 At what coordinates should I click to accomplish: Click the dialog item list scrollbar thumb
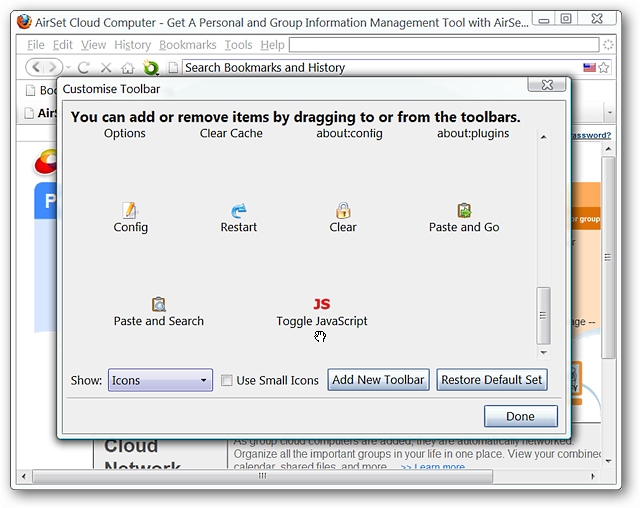click(x=543, y=315)
